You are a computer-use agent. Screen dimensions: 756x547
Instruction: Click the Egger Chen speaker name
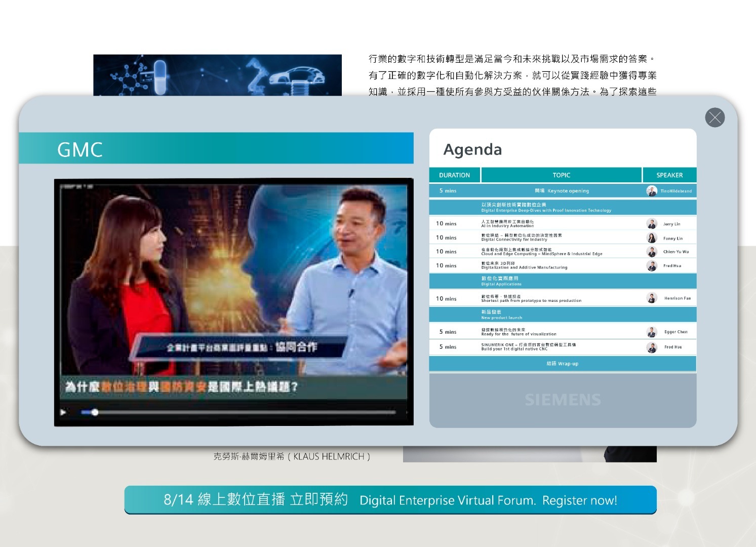(x=676, y=332)
